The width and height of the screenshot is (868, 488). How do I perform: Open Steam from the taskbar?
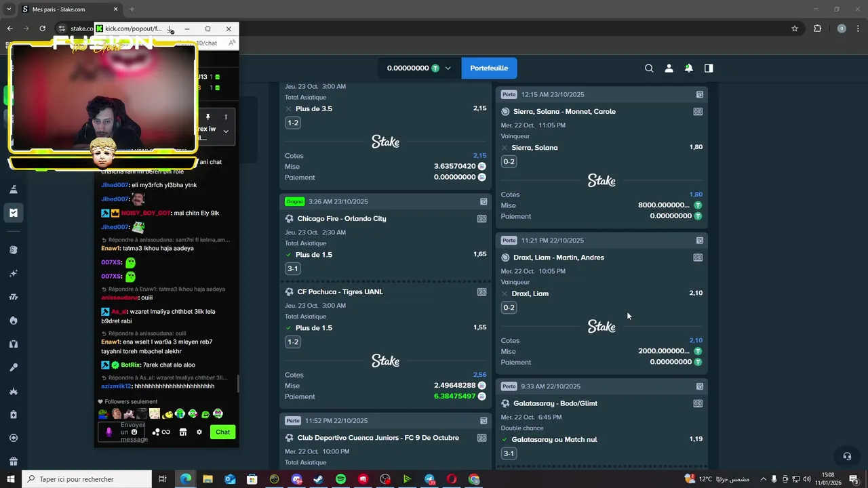click(318, 479)
